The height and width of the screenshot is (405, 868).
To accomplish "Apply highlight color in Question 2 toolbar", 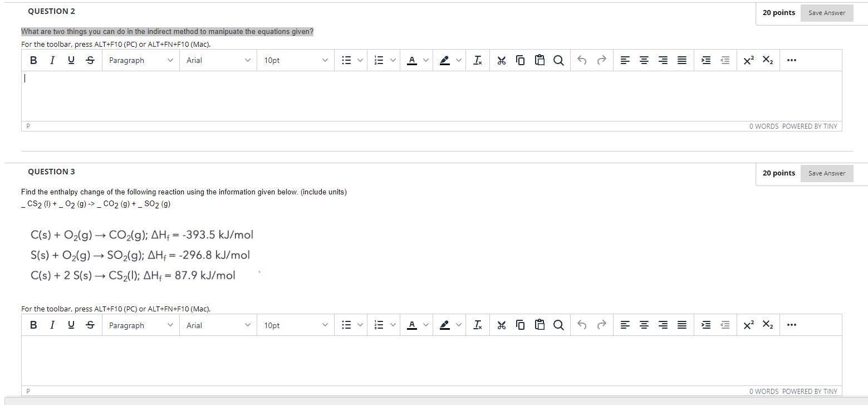I will [x=445, y=60].
